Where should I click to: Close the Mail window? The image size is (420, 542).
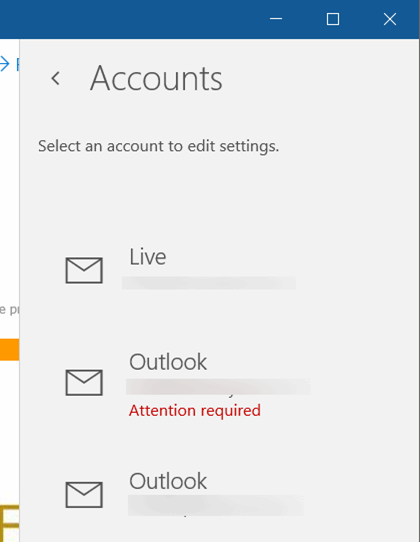[x=390, y=19]
